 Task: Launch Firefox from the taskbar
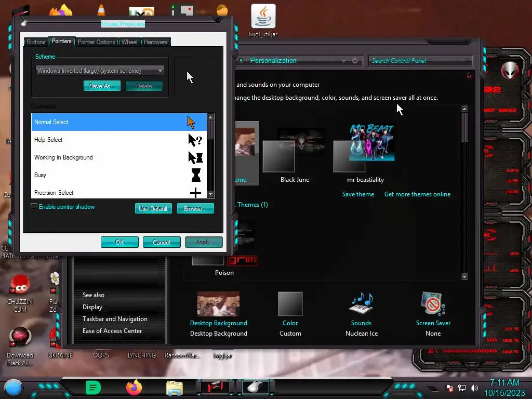(x=134, y=388)
